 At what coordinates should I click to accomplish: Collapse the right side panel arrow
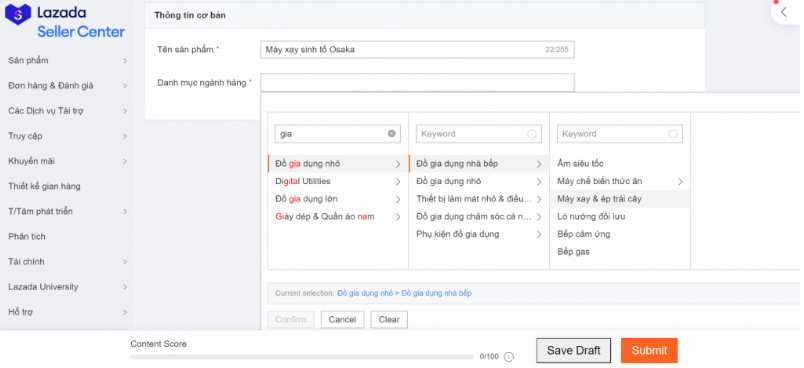[x=783, y=12]
